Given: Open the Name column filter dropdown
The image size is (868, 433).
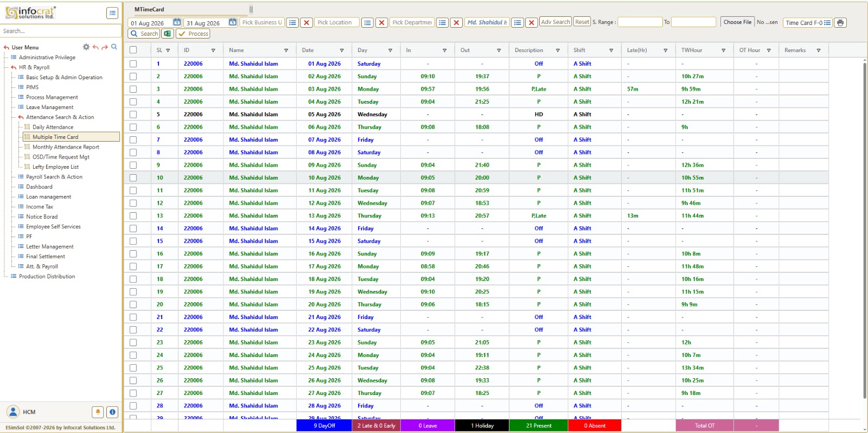Looking at the screenshot, I should [x=286, y=50].
